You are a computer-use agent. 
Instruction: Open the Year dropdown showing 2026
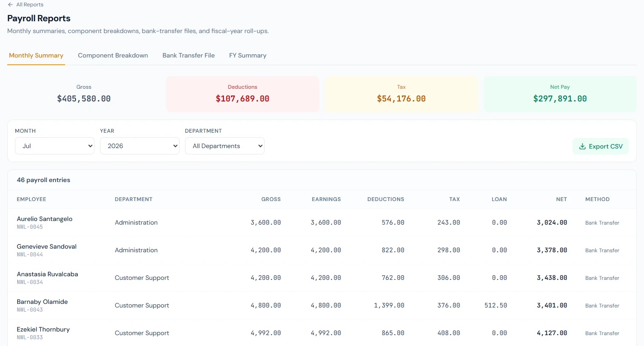(140, 146)
